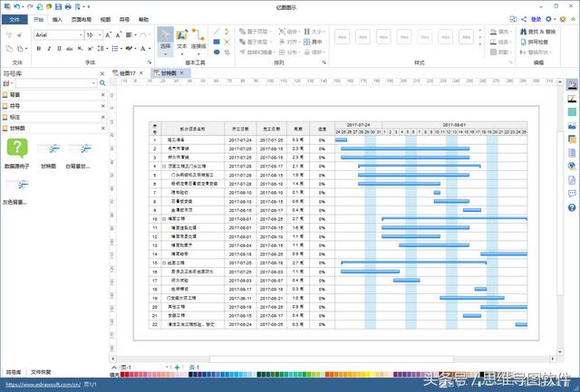Open the 文件 file menu
This screenshot has height=392, width=580.
14,19
